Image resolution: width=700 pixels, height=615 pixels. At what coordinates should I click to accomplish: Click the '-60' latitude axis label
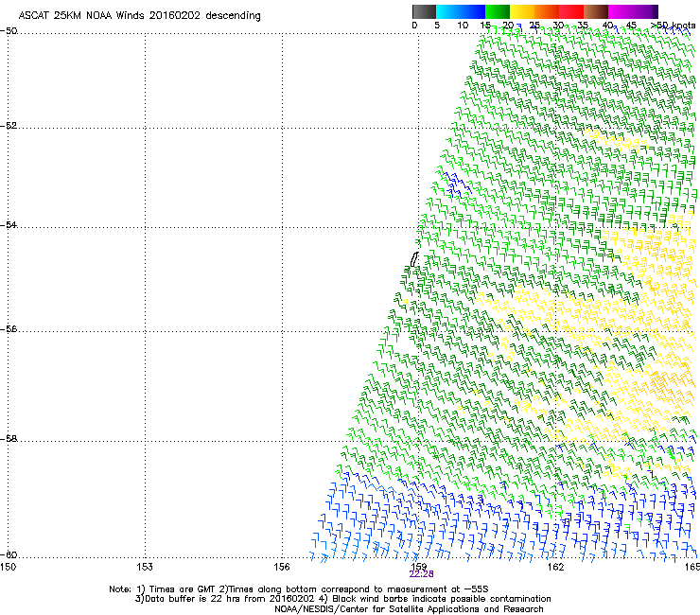9,554
